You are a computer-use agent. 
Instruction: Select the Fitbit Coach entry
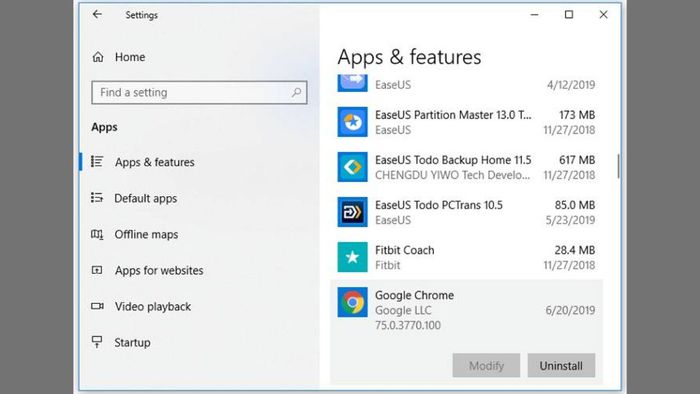click(x=466, y=257)
